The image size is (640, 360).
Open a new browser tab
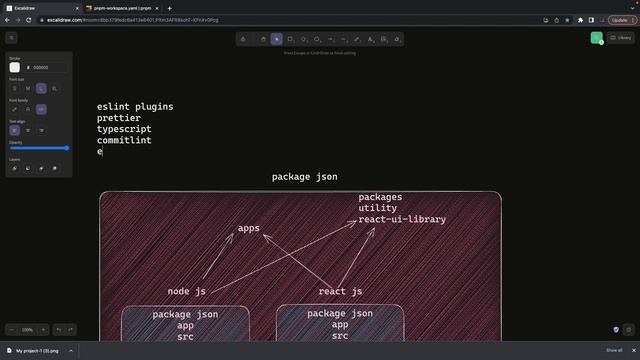[x=169, y=8]
